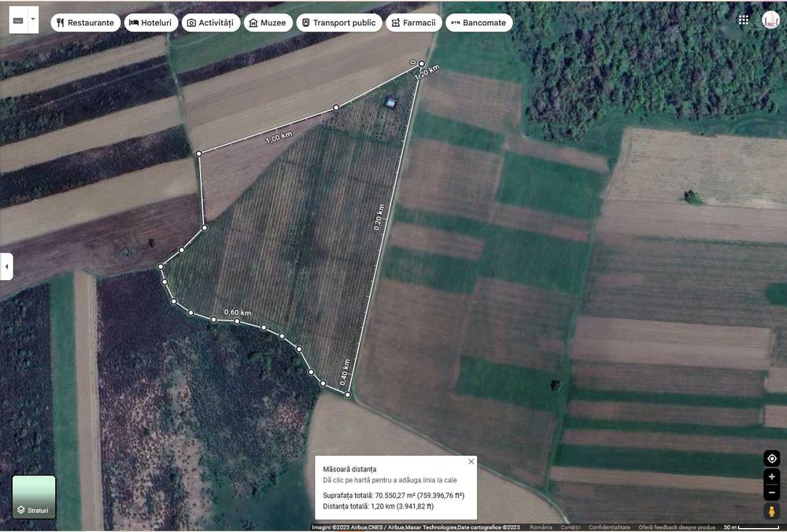787x532 pixels.
Task: Click the 0,20 km distance label
Action: [379, 217]
